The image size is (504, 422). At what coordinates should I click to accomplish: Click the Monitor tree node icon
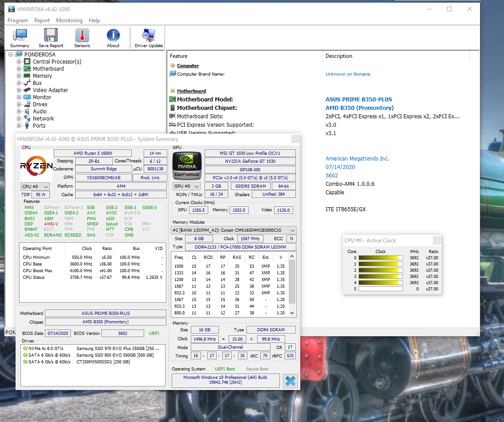[27, 97]
